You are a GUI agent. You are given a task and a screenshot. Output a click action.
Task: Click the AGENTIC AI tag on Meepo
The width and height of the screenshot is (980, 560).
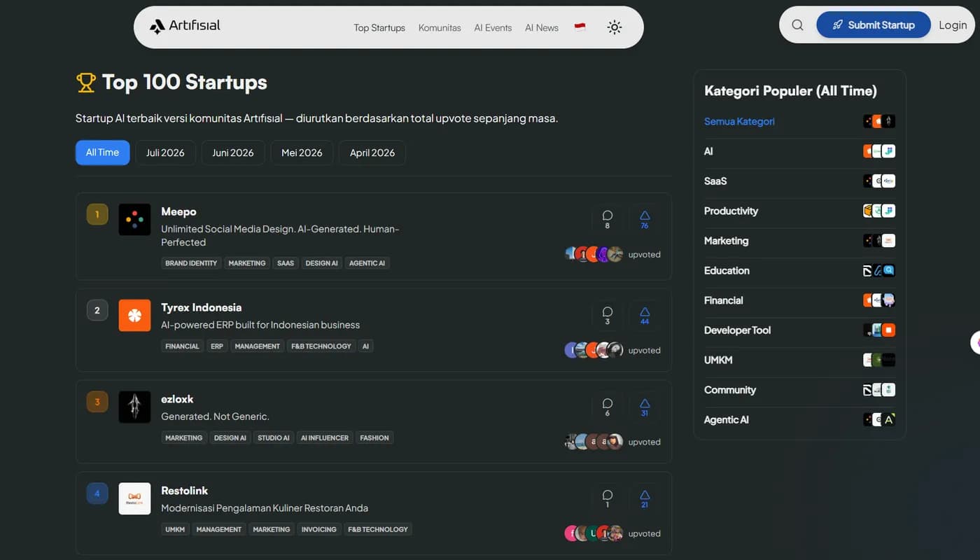pos(367,263)
